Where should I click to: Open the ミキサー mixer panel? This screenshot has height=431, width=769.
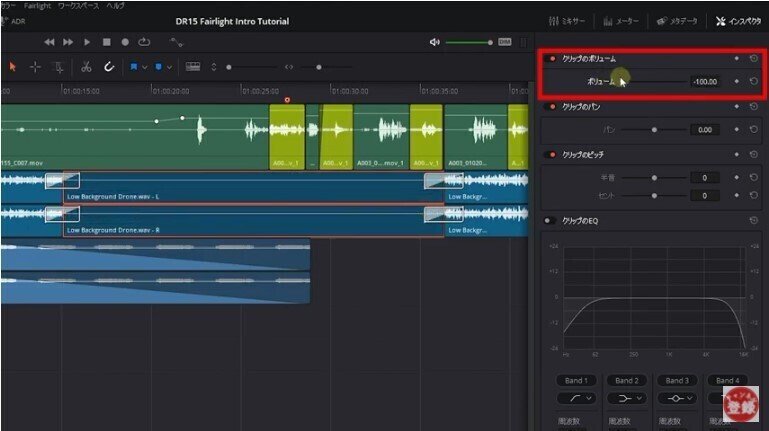click(566, 21)
